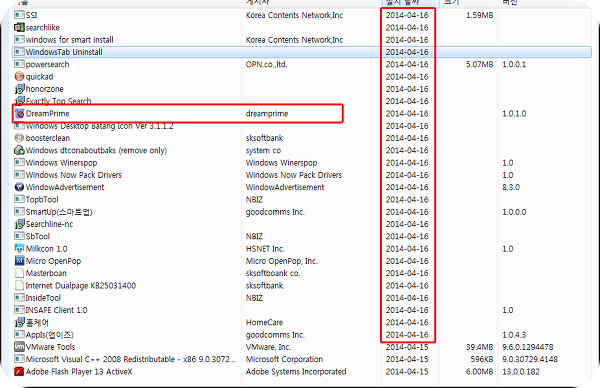Click publisher cell HomeCare

264,322
